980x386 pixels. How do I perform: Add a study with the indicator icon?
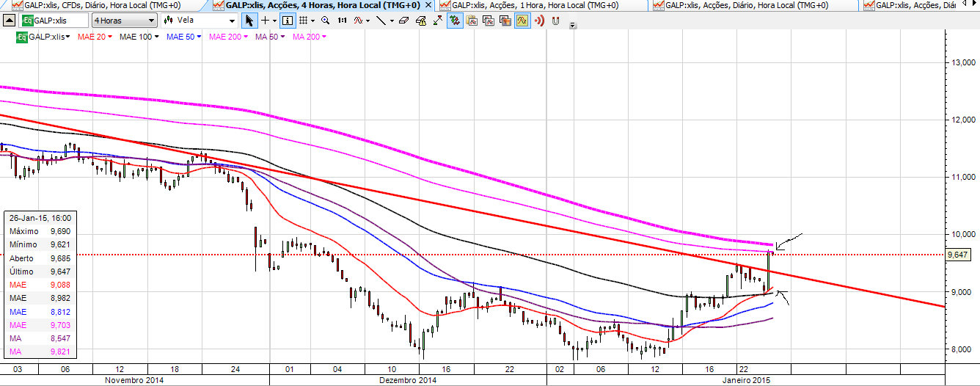tap(358, 21)
